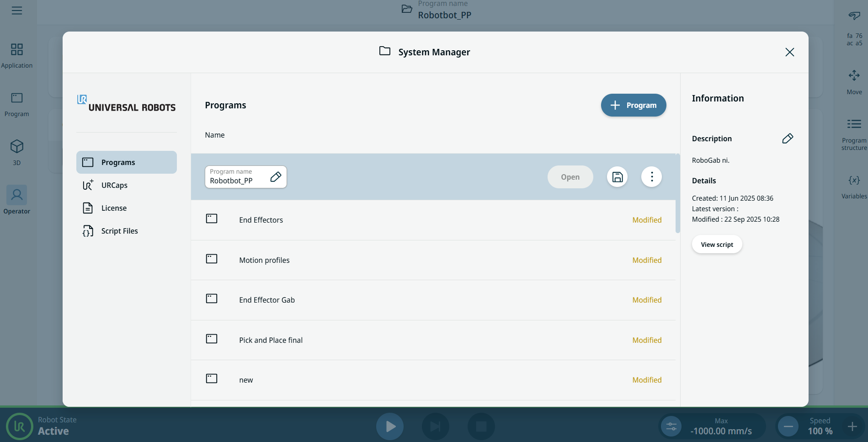This screenshot has width=868, height=442.
Task: Go to Script Files section
Action: tap(119, 231)
